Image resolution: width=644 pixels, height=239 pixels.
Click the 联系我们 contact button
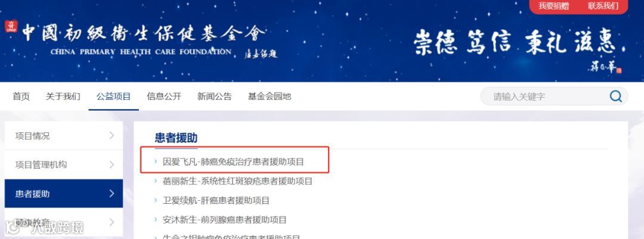603,6
